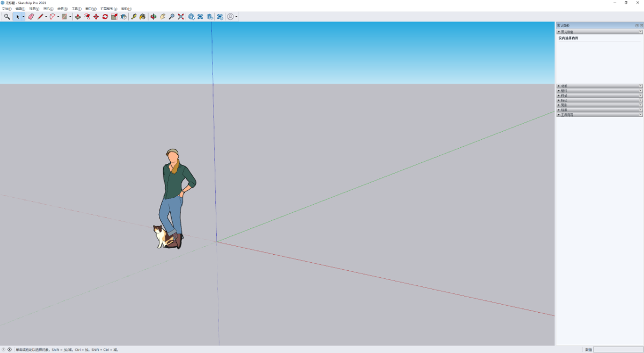This screenshot has width=644, height=353.
Task: Click the Send to LayOut icon
Action: point(209,17)
